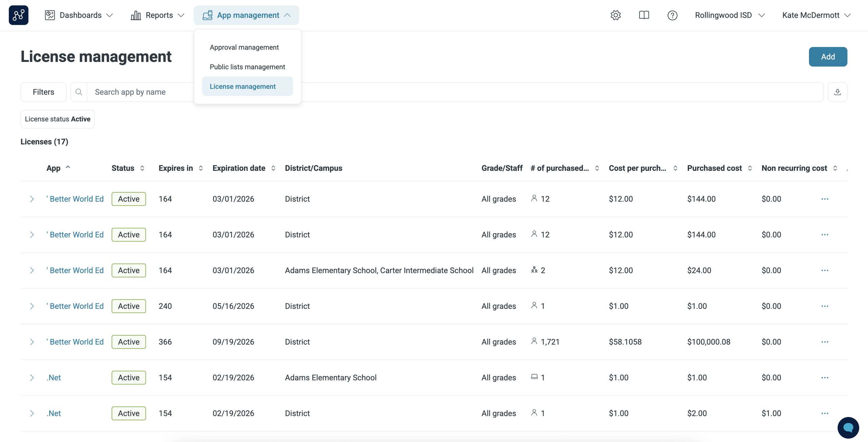
Task: Click the search magnifier icon
Action: [78, 92]
